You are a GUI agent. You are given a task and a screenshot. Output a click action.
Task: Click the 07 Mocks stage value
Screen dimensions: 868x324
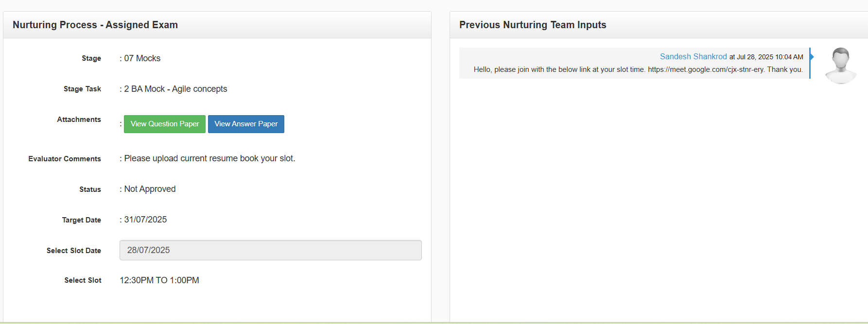pos(142,58)
